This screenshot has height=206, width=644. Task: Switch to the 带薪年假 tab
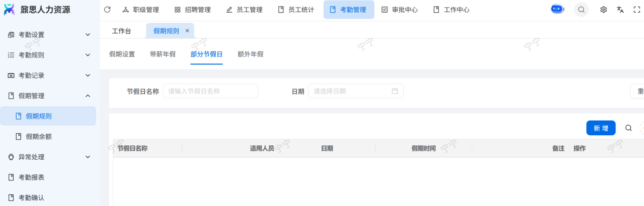[x=163, y=54]
